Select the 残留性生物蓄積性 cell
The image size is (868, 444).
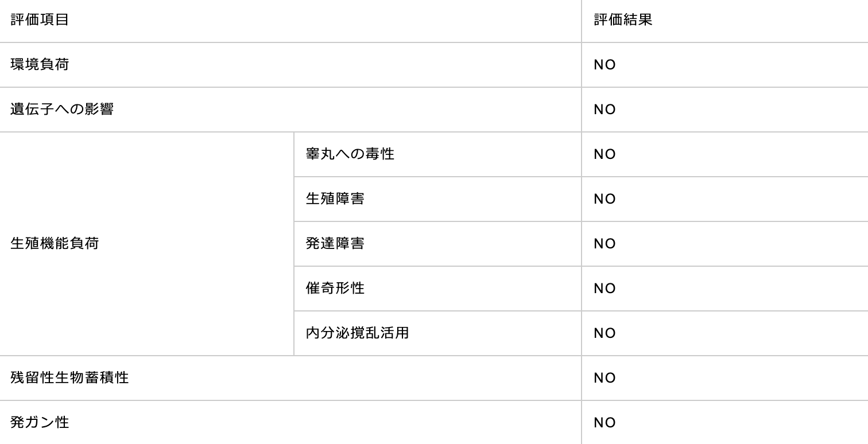(x=290, y=378)
